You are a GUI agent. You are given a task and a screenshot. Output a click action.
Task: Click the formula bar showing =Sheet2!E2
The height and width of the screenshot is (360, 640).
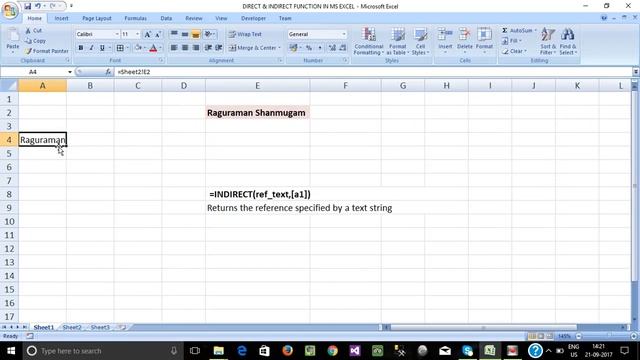(x=373, y=72)
